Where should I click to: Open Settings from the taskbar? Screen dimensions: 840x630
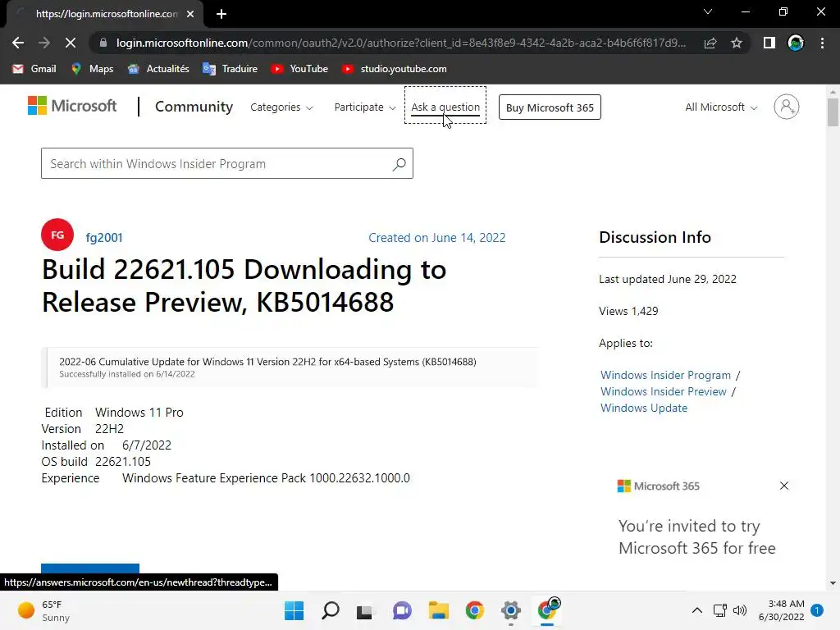[x=511, y=610]
